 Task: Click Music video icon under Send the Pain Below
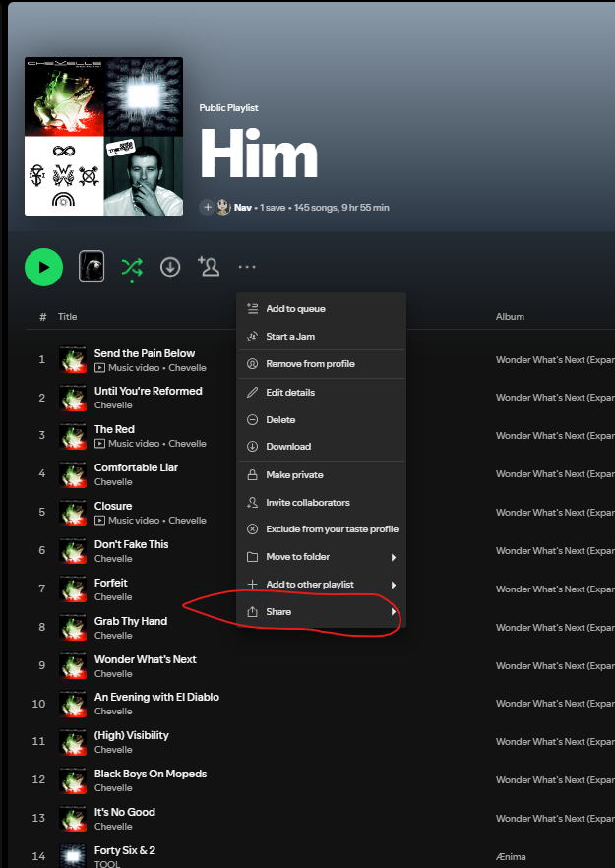click(99, 368)
